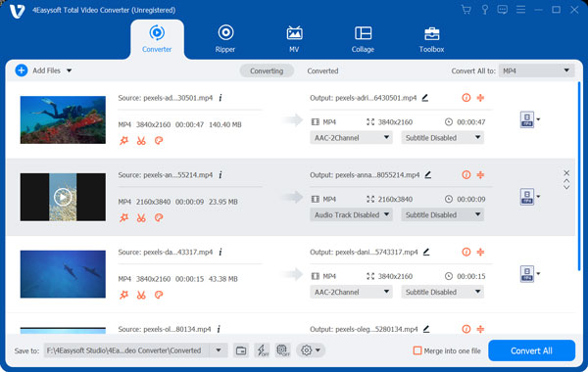The image size is (588, 372).
Task: Edit the output name of the first video
Action: 425,98
